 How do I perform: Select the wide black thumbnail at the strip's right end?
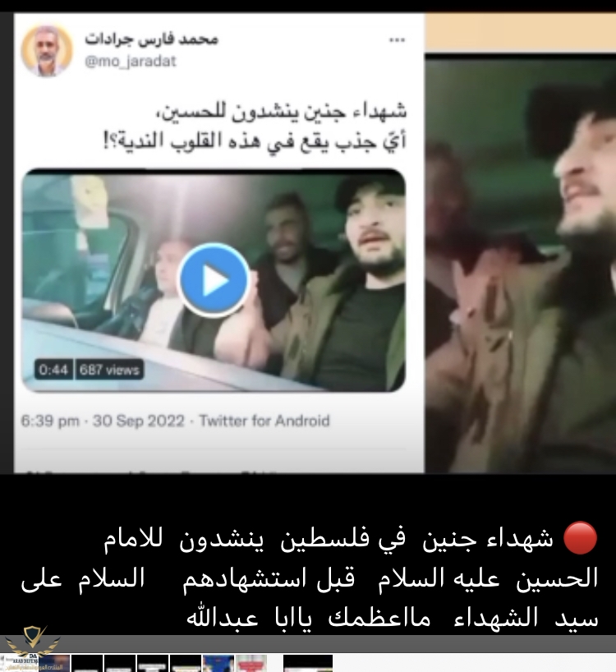tap(308, 663)
